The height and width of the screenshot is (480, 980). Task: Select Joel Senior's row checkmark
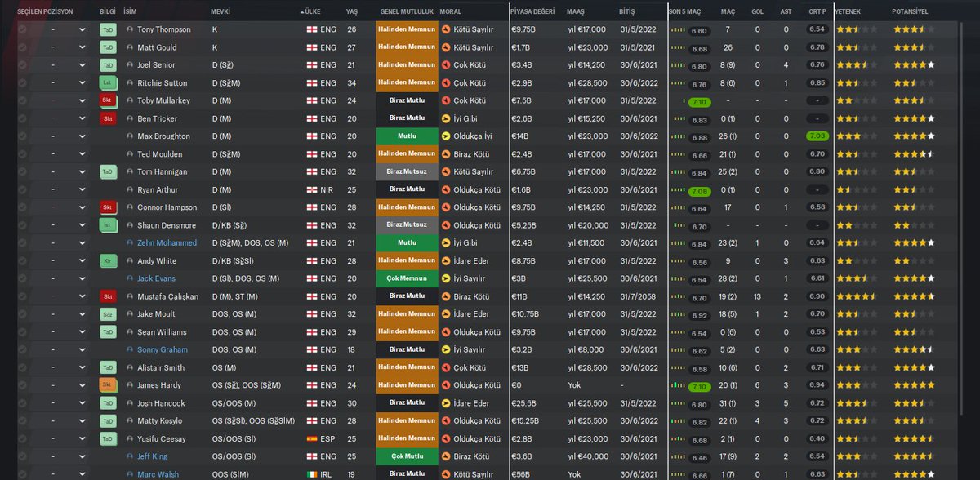[x=22, y=65]
